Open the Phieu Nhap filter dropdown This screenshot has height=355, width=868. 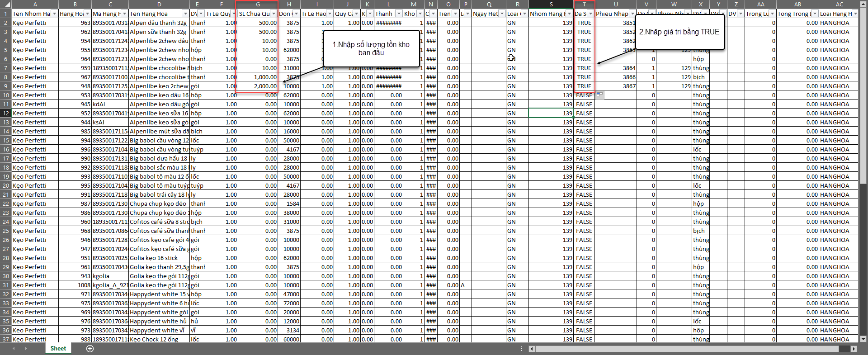coord(632,14)
